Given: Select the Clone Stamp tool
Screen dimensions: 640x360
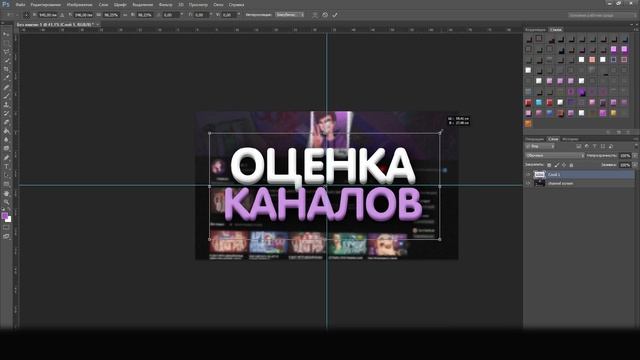Looking at the screenshot, I should tap(6, 104).
